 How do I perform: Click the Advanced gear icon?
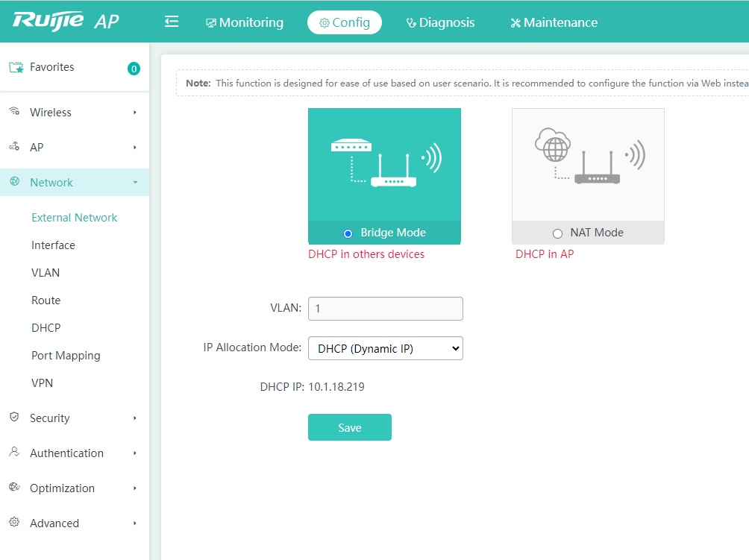click(x=14, y=523)
